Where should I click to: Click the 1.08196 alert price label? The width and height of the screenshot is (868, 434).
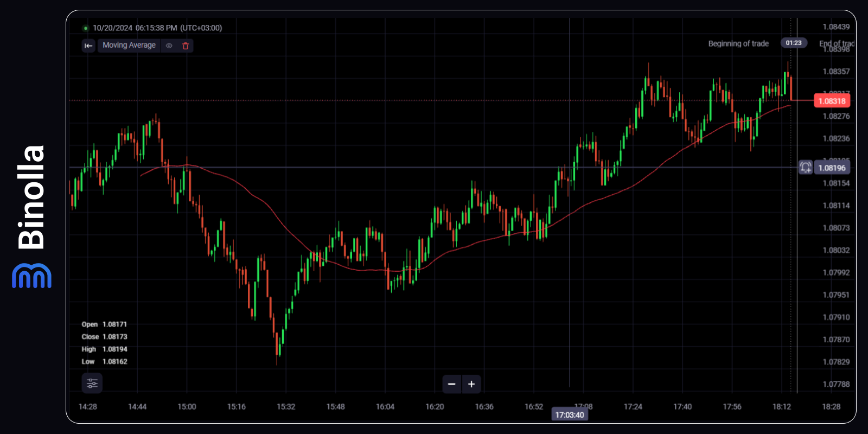point(832,168)
